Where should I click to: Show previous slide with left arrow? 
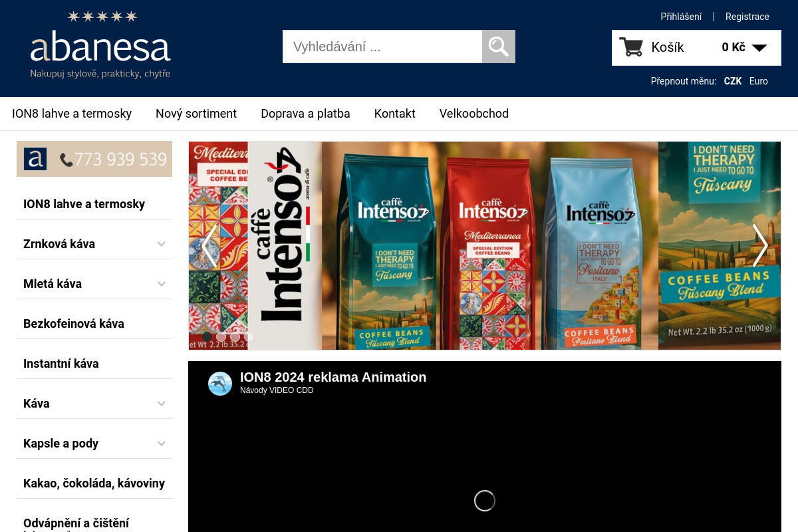pyautogui.click(x=209, y=245)
